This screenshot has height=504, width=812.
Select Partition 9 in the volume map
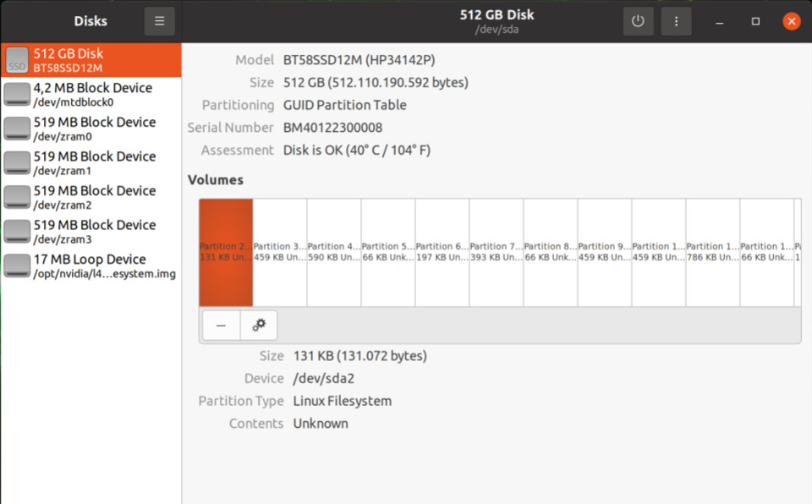pos(605,249)
